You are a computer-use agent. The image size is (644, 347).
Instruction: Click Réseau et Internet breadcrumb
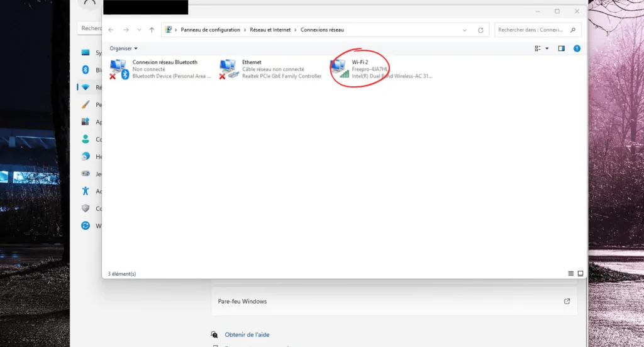[270, 30]
